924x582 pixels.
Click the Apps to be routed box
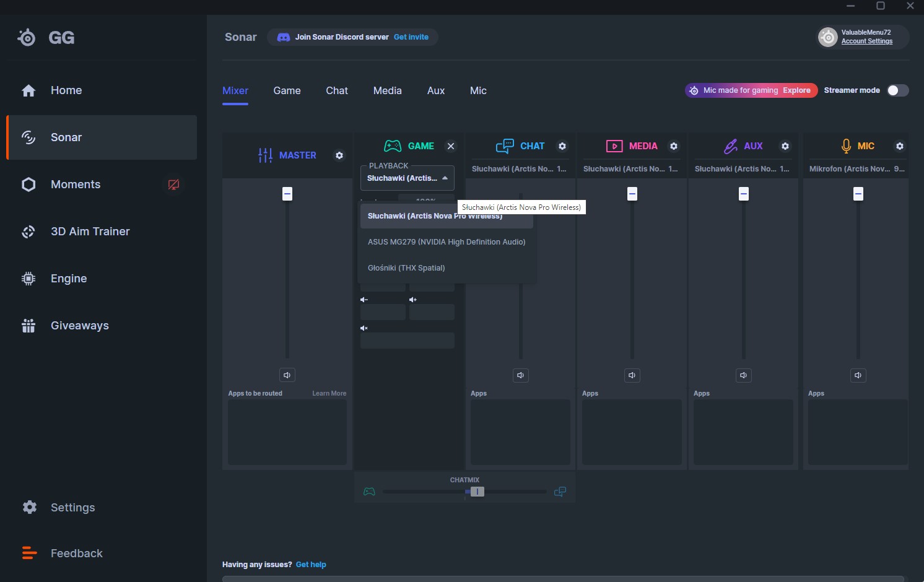(x=287, y=432)
